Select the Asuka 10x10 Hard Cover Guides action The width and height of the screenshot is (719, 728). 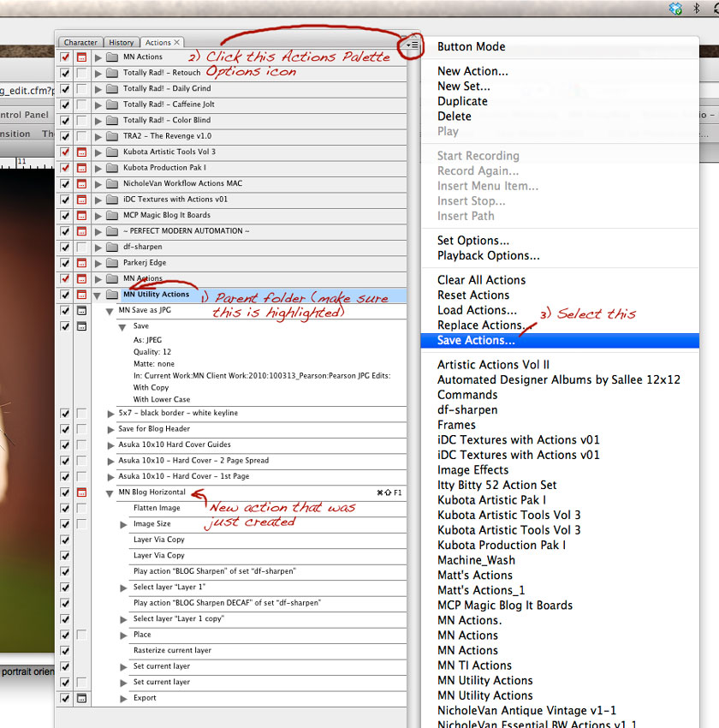coord(175,445)
